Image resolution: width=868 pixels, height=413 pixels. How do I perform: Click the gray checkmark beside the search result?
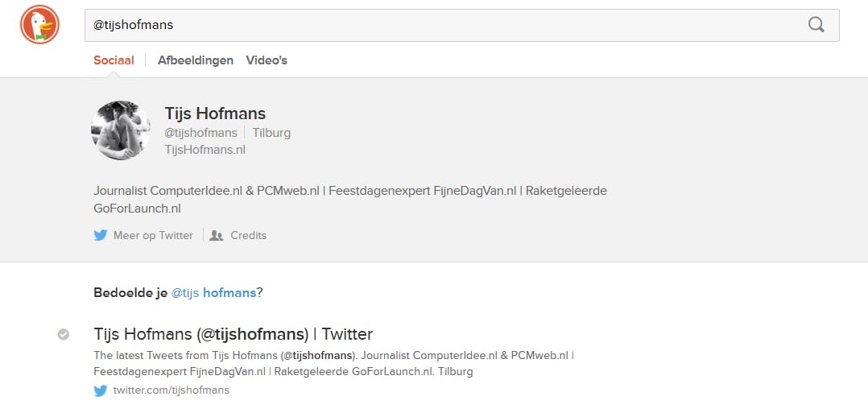pyautogui.click(x=64, y=334)
